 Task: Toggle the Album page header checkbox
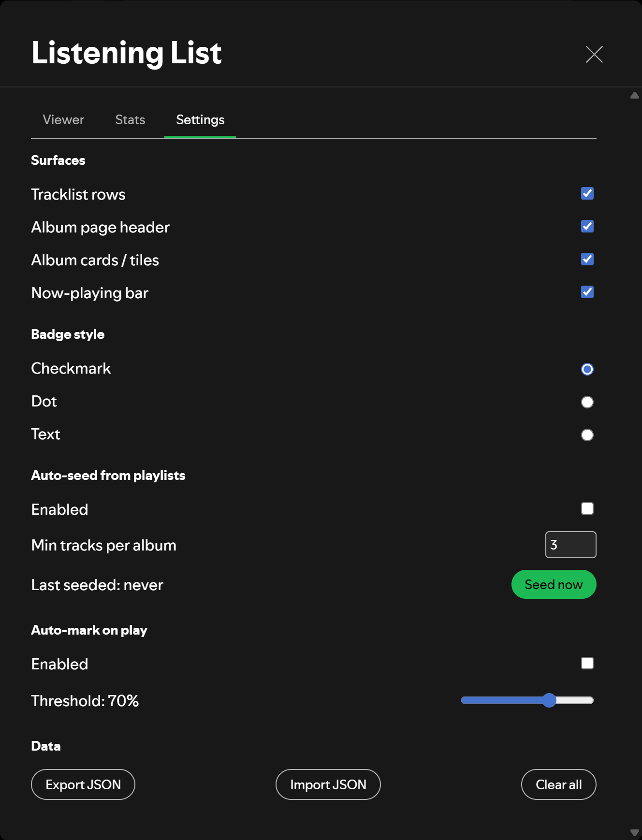(x=587, y=227)
